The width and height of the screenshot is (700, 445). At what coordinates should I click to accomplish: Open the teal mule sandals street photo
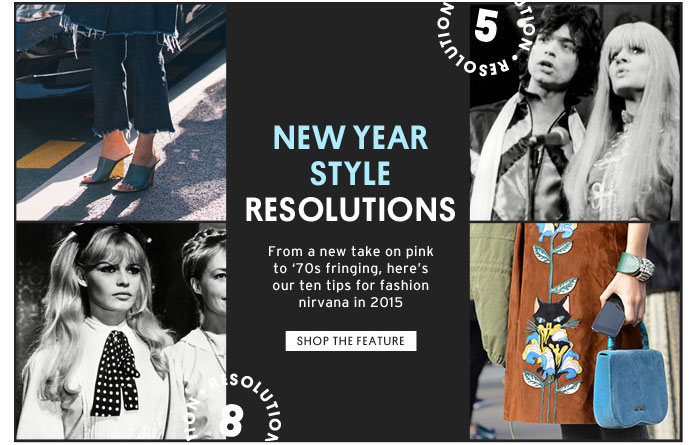coord(121,112)
